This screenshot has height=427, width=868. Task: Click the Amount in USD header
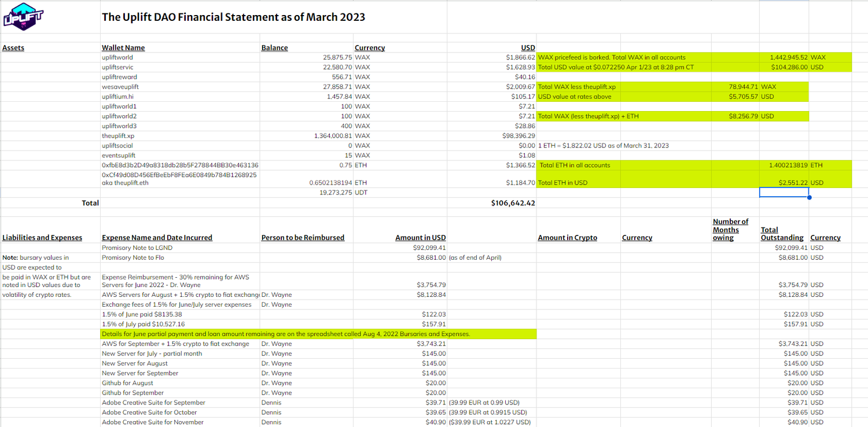click(421, 237)
